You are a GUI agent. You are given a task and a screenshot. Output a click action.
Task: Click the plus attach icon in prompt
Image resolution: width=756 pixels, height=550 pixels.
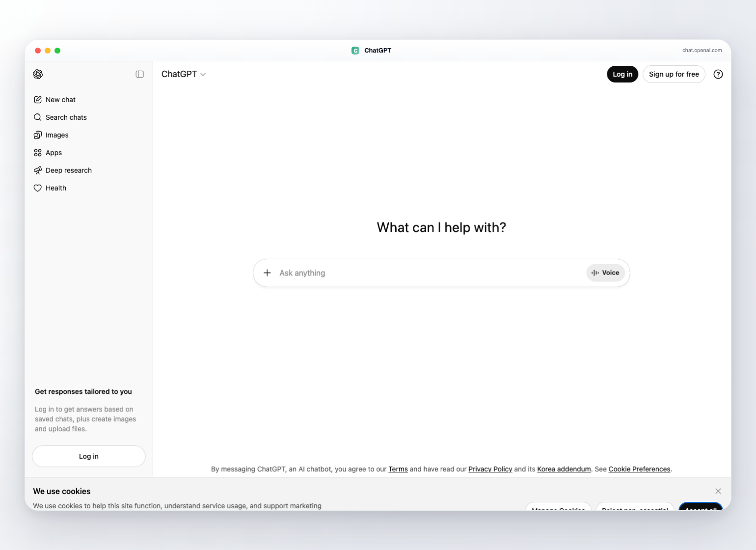point(267,273)
